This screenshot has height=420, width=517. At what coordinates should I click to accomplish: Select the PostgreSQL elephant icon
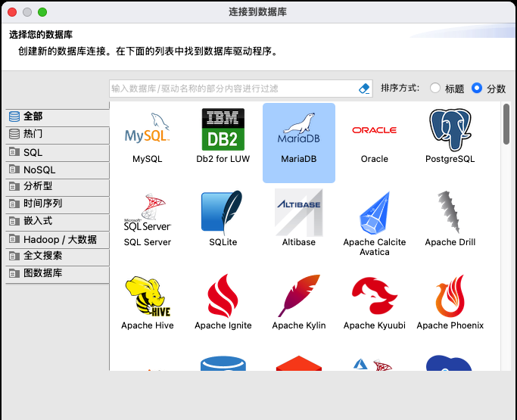450,129
